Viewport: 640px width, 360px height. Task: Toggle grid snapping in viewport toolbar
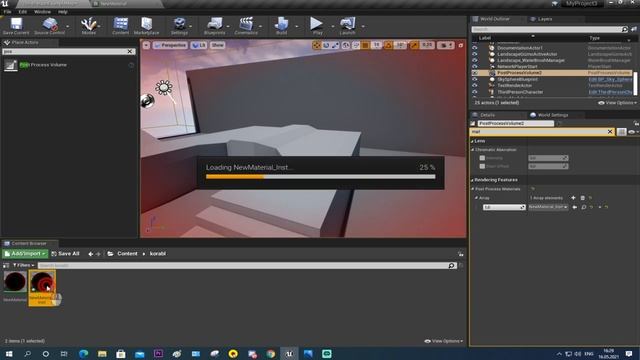pyautogui.click(x=366, y=45)
